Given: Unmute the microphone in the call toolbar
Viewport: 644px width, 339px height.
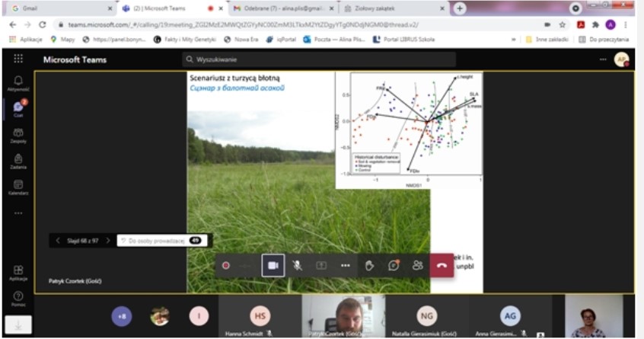Looking at the screenshot, I should 297,265.
